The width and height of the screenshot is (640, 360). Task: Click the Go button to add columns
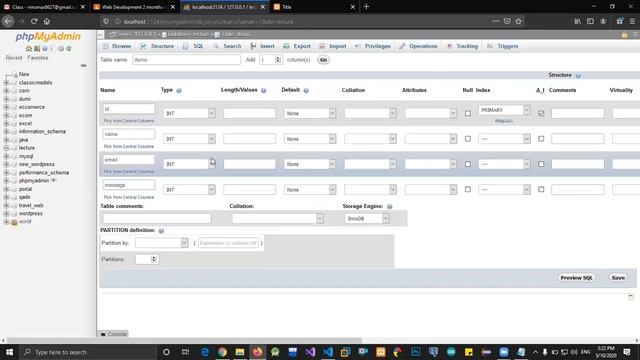[323, 60]
